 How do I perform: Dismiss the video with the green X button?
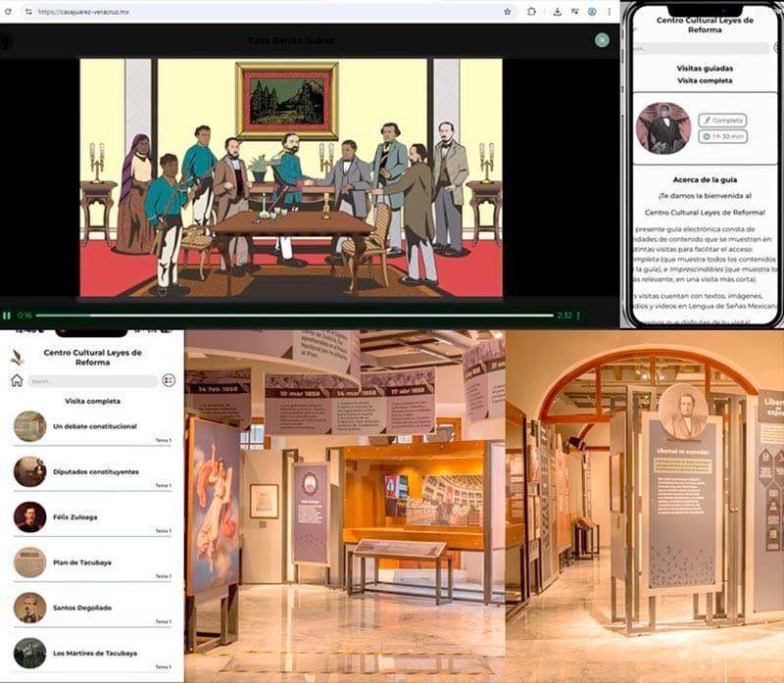point(602,40)
